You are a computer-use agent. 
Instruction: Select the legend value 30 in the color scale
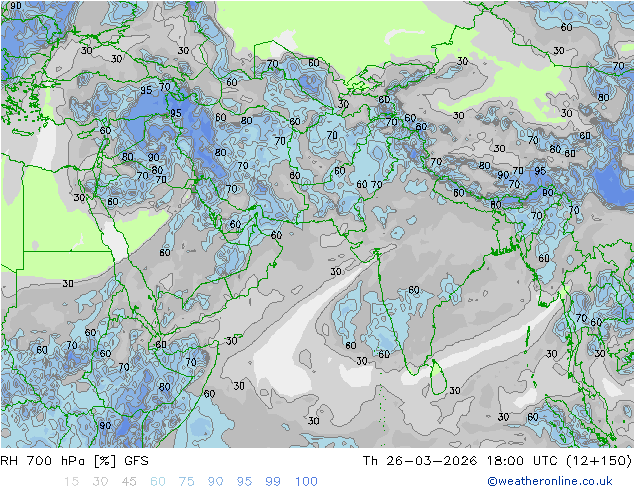(x=100, y=482)
